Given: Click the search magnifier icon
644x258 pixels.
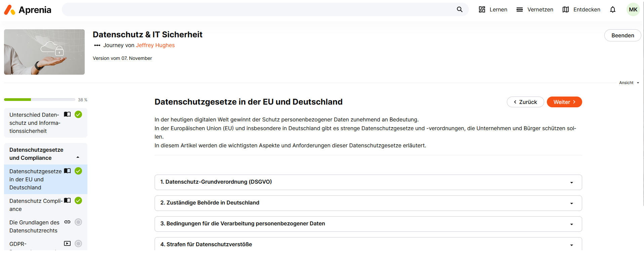Looking at the screenshot, I should (x=459, y=9).
